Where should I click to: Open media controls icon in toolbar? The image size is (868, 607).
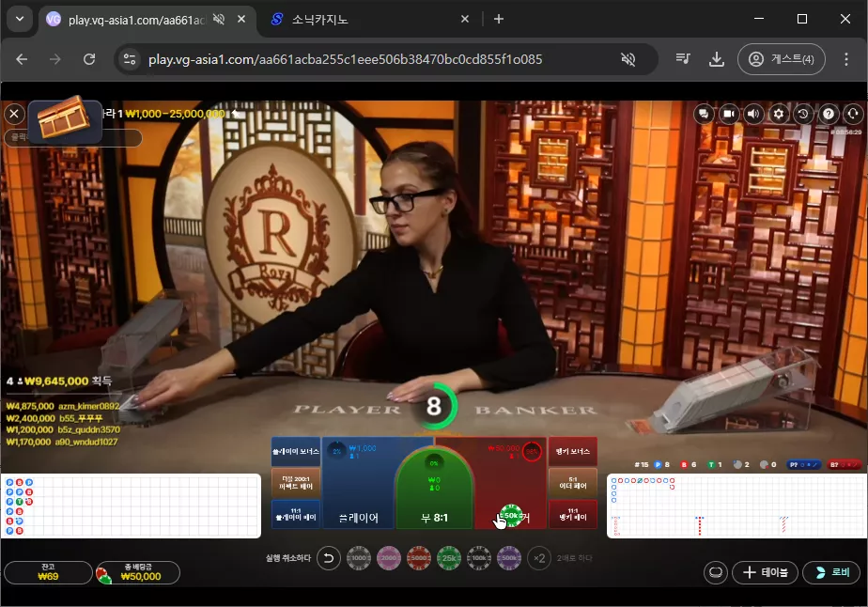coord(683,59)
